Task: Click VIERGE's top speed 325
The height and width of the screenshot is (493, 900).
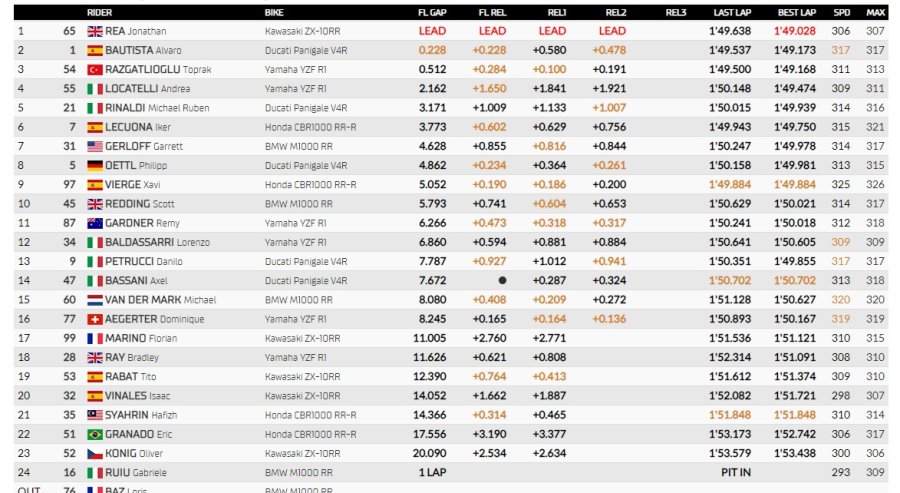Action: pos(841,185)
